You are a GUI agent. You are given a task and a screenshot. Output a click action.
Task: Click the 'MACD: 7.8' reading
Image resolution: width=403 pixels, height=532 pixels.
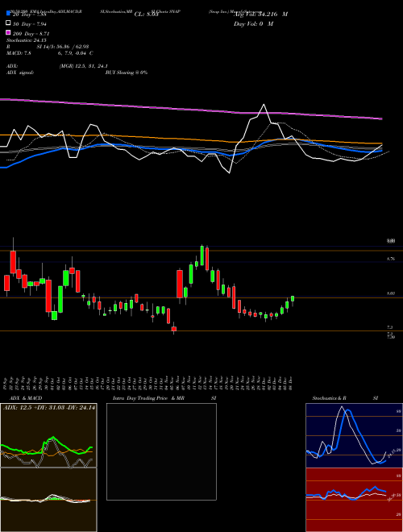point(19,53)
